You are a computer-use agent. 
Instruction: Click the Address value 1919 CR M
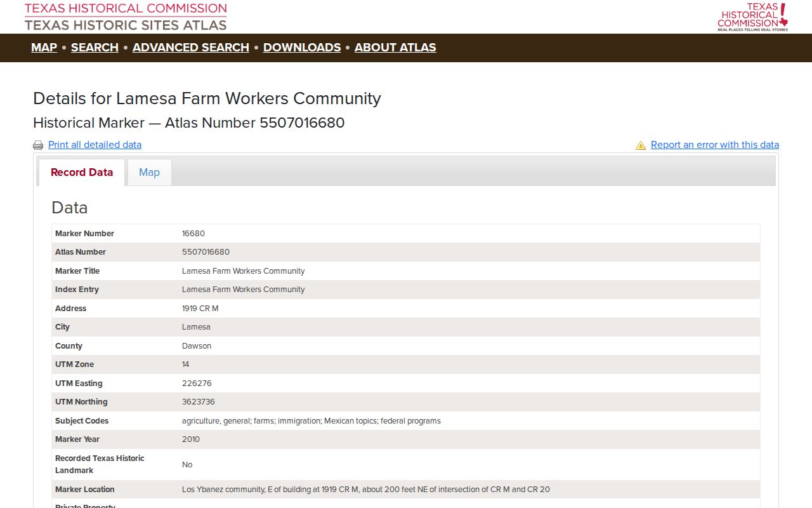tap(200, 309)
